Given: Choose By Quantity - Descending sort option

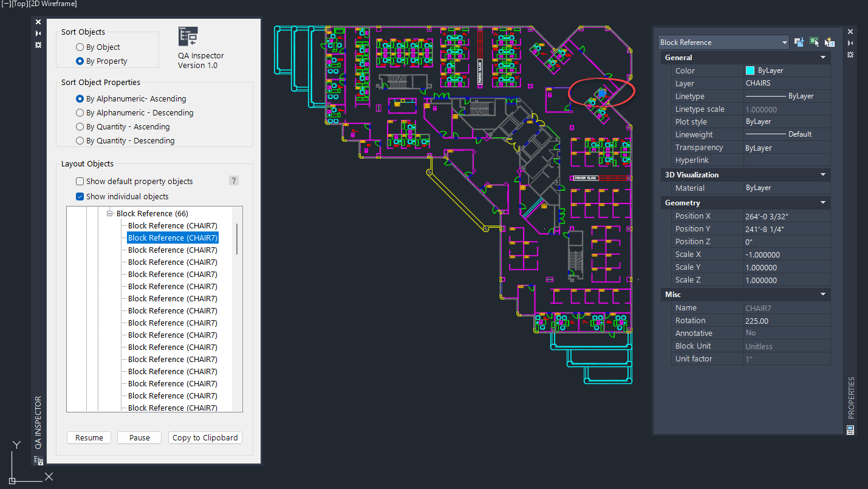Looking at the screenshot, I should 80,141.
